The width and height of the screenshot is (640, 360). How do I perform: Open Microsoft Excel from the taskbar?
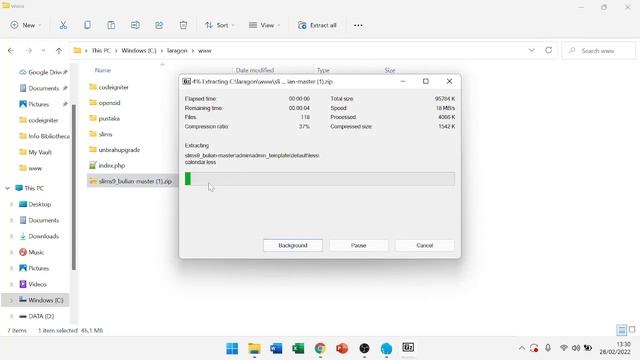pos(298,348)
